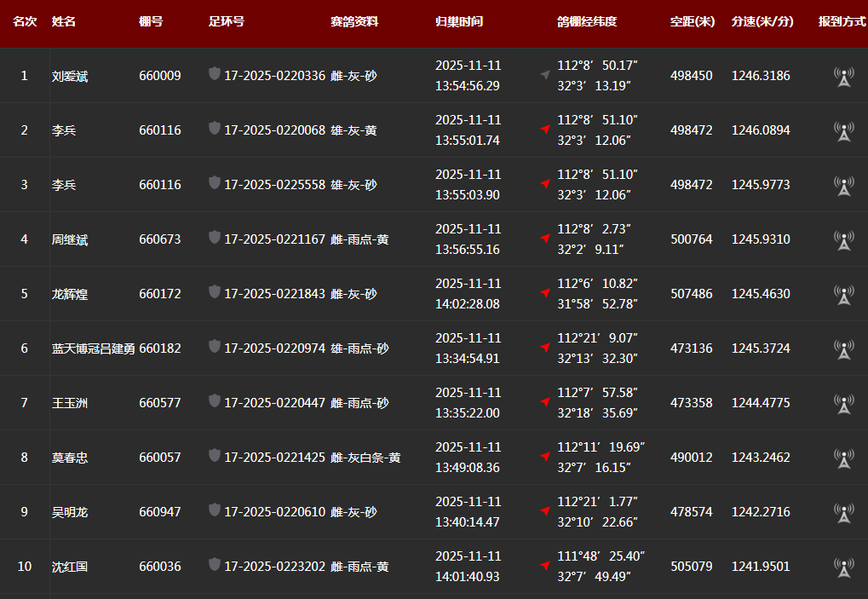This screenshot has width=868, height=599.
Task: Click the gray location arrow in row 1
Action: 545,75
